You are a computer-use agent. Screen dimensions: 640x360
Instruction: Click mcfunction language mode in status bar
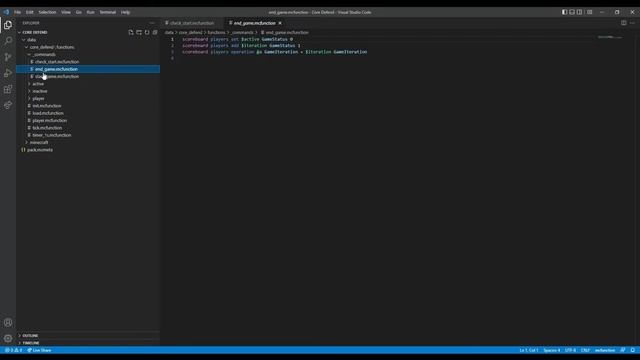pyautogui.click(x=605, y=350)
